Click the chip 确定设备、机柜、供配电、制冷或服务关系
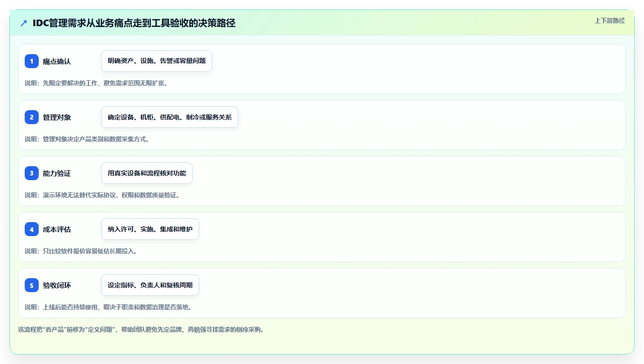The width and height of the screenshot is (644, 364). (170, 117)
